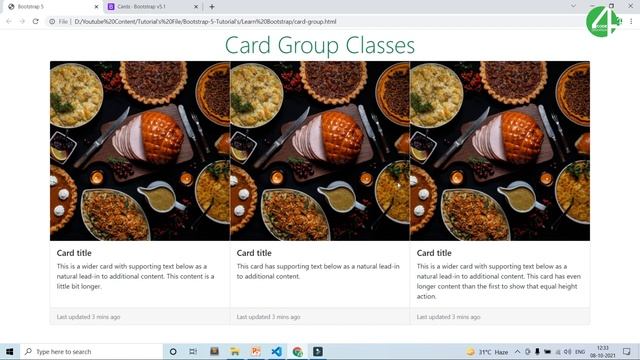Click the third card's Card title
The height and width of the screenshot is (360, 640).
[434, 253]
